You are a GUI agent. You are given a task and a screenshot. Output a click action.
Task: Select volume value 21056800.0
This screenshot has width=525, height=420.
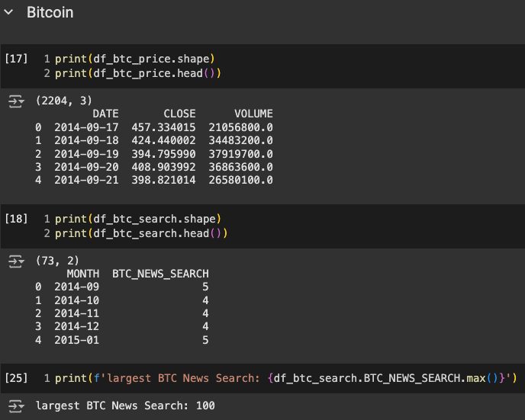pos(240,127)
